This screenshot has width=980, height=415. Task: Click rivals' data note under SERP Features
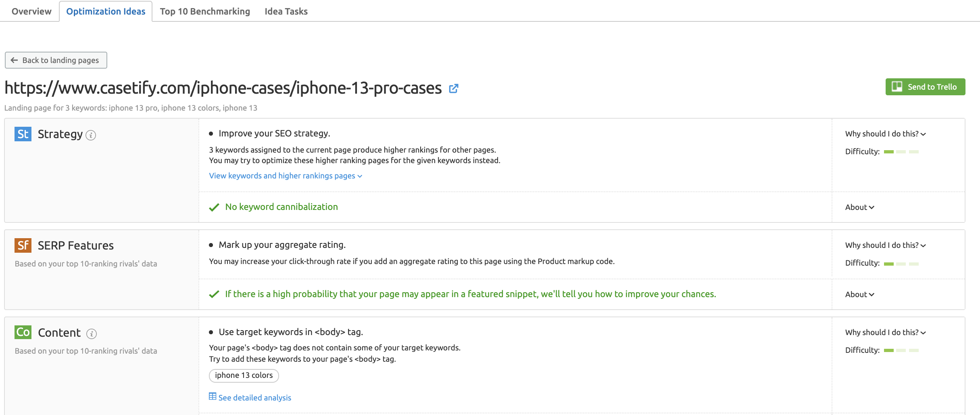tap(86, 264)
